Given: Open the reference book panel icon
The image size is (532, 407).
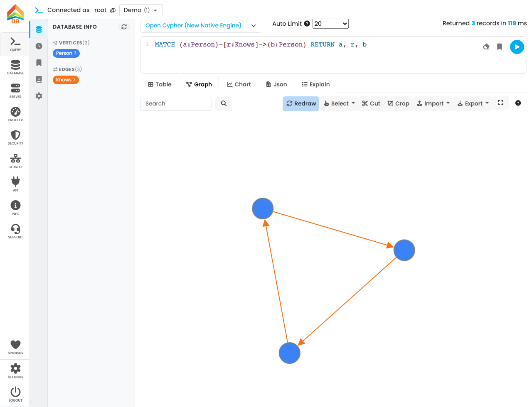Looking at the screenshot, I should (x=39, y=79).
